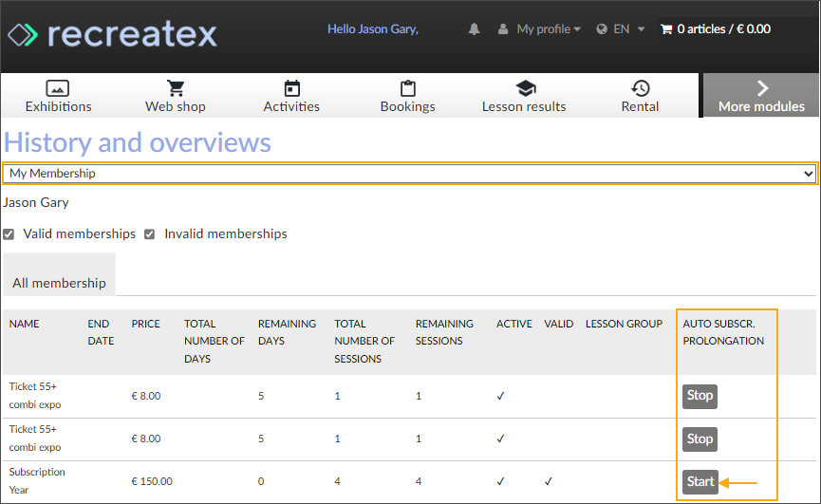Stop prolongation for first Ticket 55+ row

tap(700, 396)
